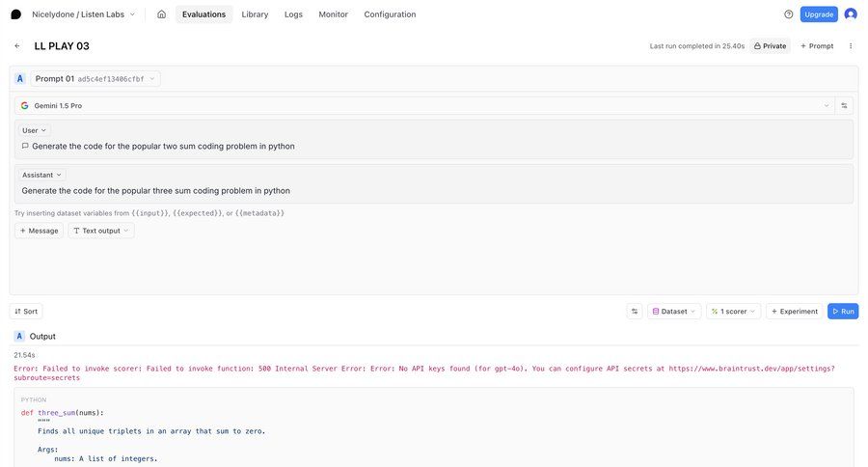
Task: Click the def three_sum(nums) code line
Action: tap(63, 413)
